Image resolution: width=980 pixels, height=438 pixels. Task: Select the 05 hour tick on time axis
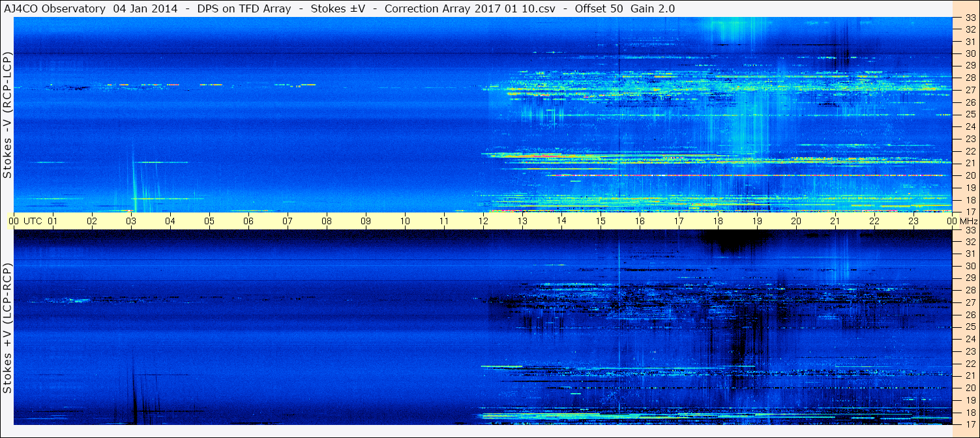pos(209,221)
